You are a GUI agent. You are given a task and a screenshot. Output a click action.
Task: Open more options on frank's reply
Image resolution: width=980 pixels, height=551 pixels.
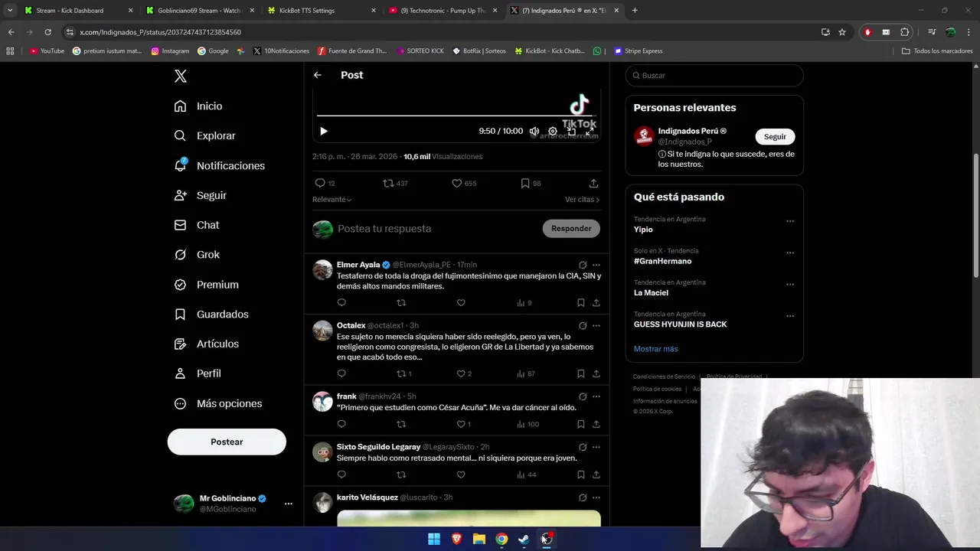point(596,396)
